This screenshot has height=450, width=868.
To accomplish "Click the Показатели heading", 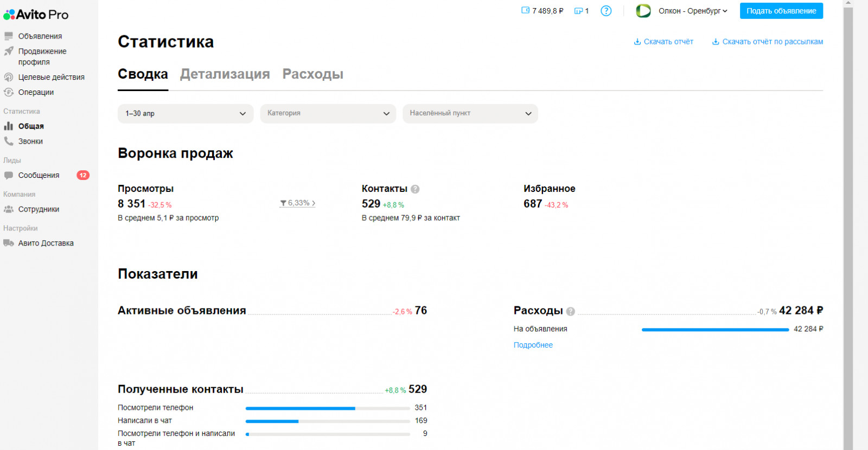I will pyautogui.click(x=158, y=274).
